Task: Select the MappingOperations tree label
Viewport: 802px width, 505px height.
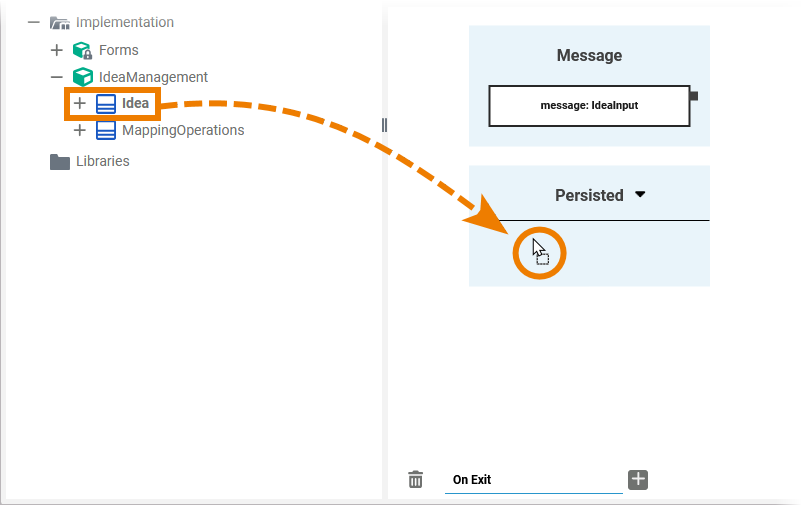Action: 183,131
